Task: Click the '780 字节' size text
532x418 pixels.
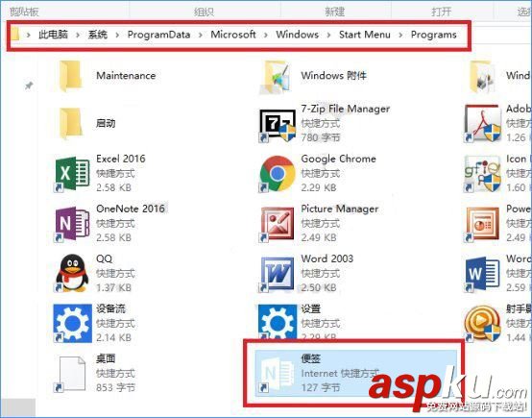Action: pyautogui.click(x=321, y=137)
